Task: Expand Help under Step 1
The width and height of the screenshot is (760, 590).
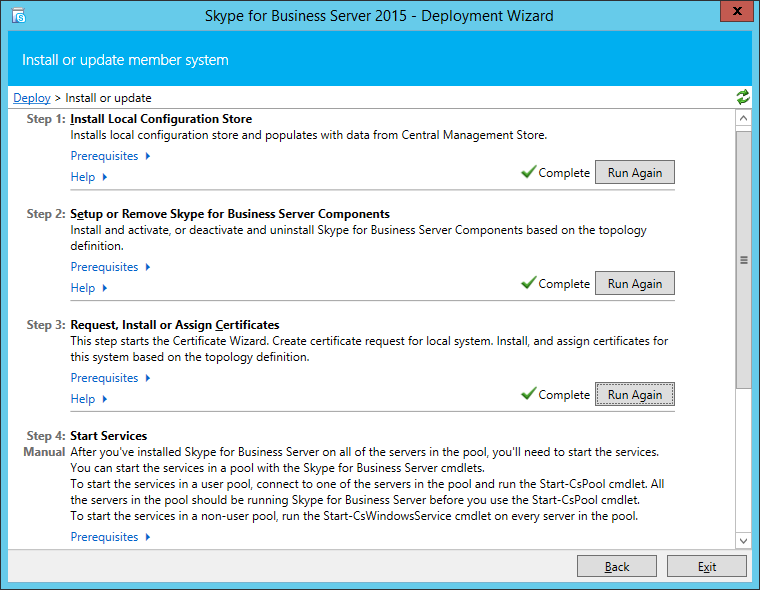Action: click(89, 177)
